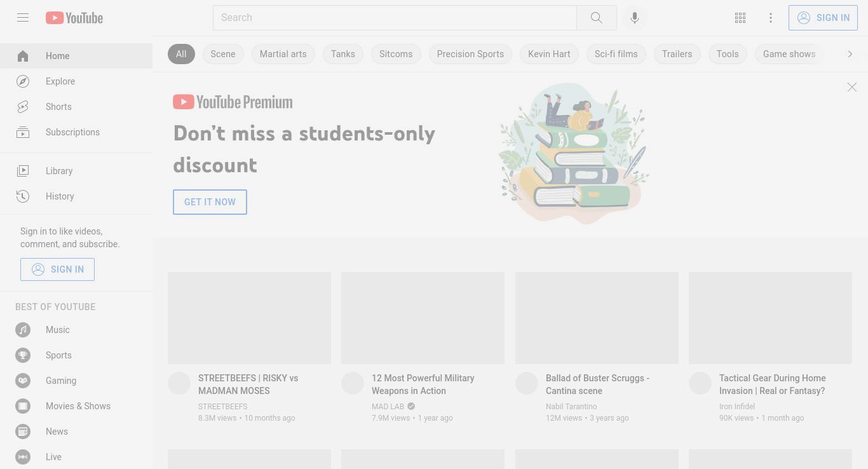Select the Precision Sports chip

click(470, 54)
